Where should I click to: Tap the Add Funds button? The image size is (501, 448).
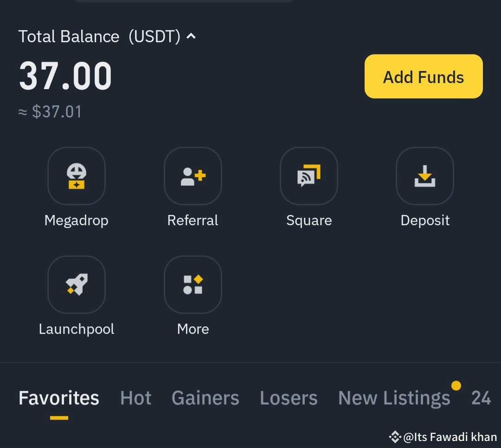(x=423, y=77)
